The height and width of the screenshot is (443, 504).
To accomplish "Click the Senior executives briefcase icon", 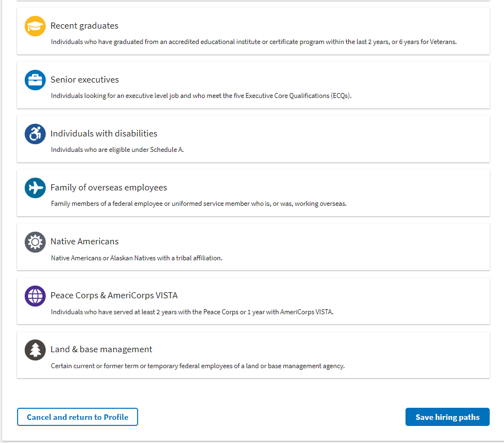I will [x=35, y=80].
